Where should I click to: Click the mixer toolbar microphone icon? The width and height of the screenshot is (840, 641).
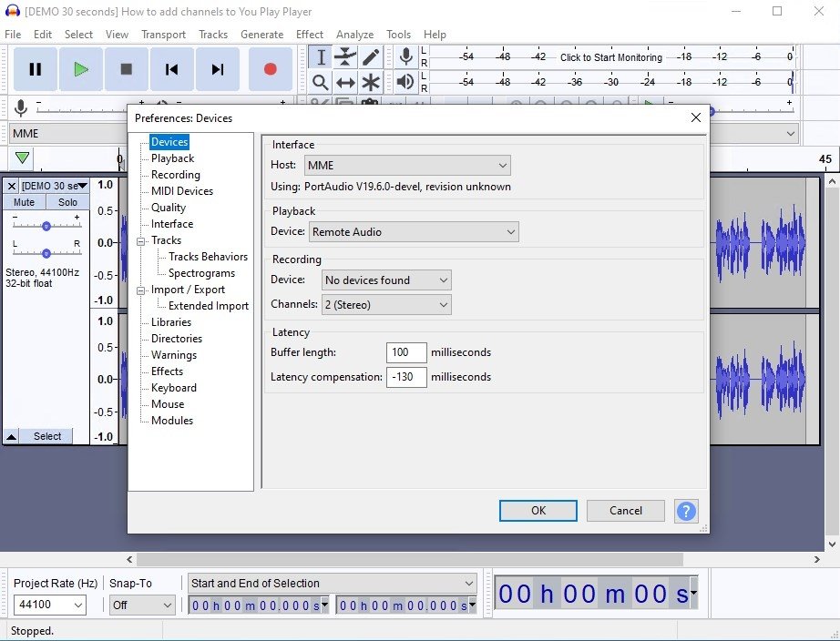(21, 108)
